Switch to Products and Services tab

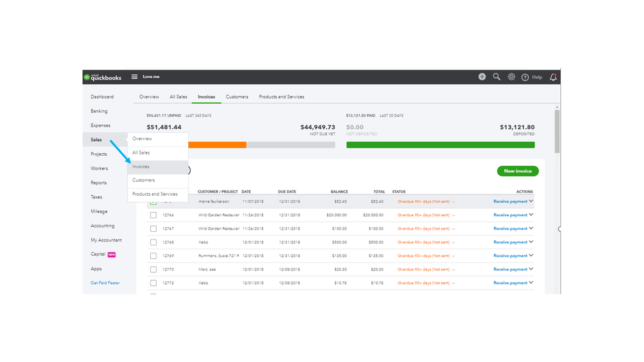pyautogui.click(x=281, y=97)
